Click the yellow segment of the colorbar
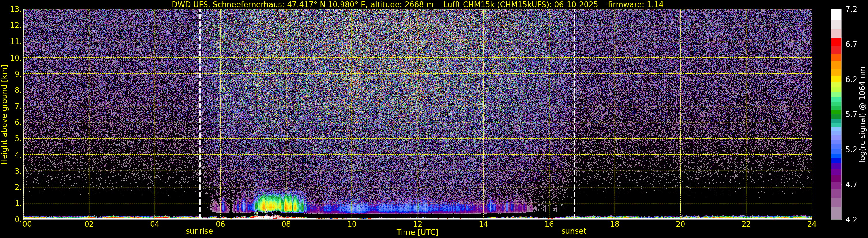This screenshot has height=238, width=868. pos(836,79)
